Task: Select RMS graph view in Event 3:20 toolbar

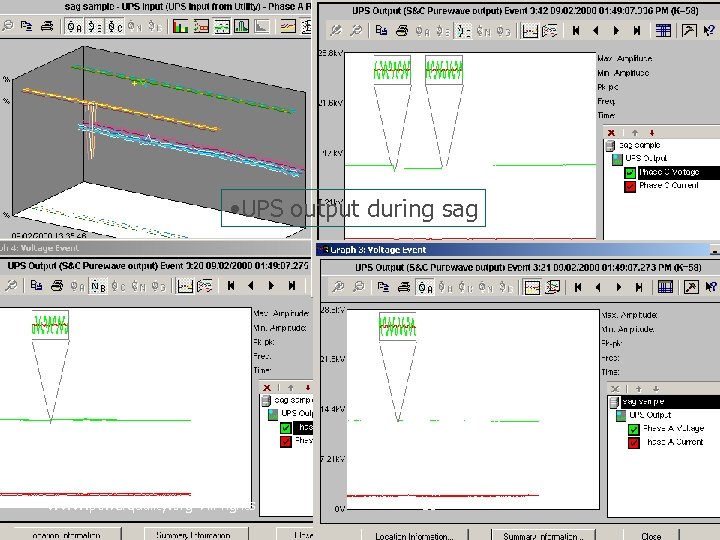Action: tap(185, 287)
